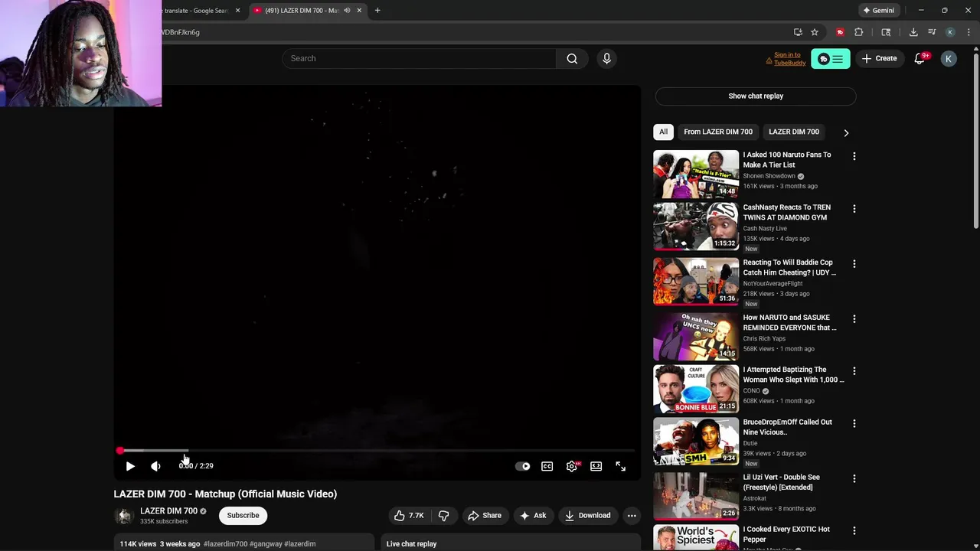Enter full screen mode
Image resolution: width=980 pixels, height=551 pixels.
tap(621, 466)
